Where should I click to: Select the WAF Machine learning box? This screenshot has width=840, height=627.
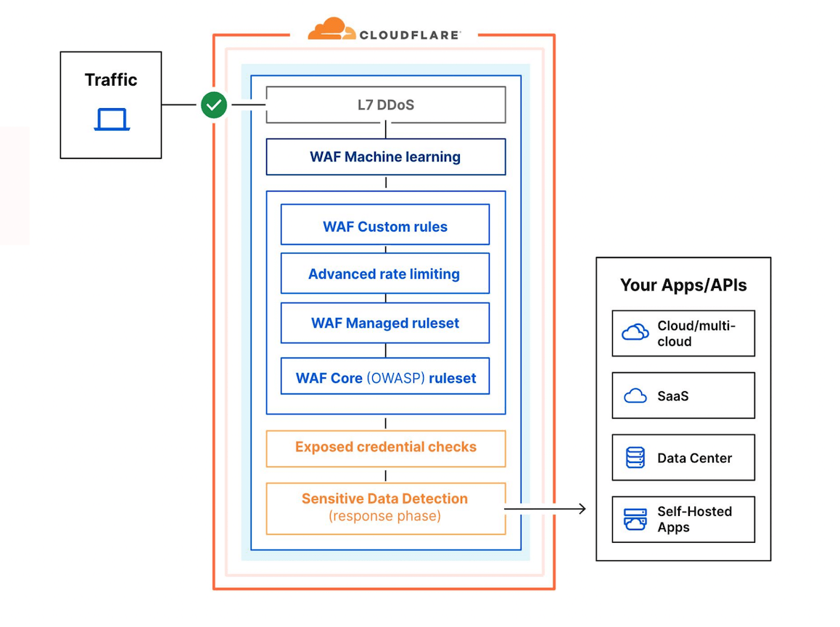point(386,157)
